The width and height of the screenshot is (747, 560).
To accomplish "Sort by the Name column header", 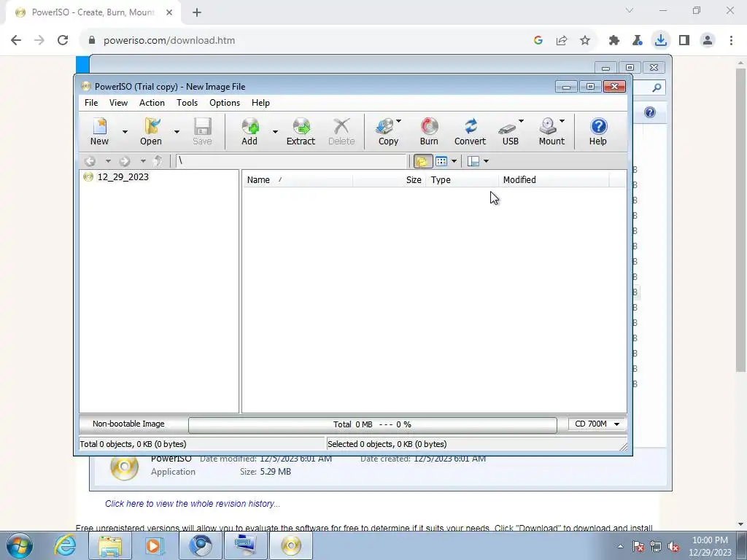I will [x=298, y=180].
